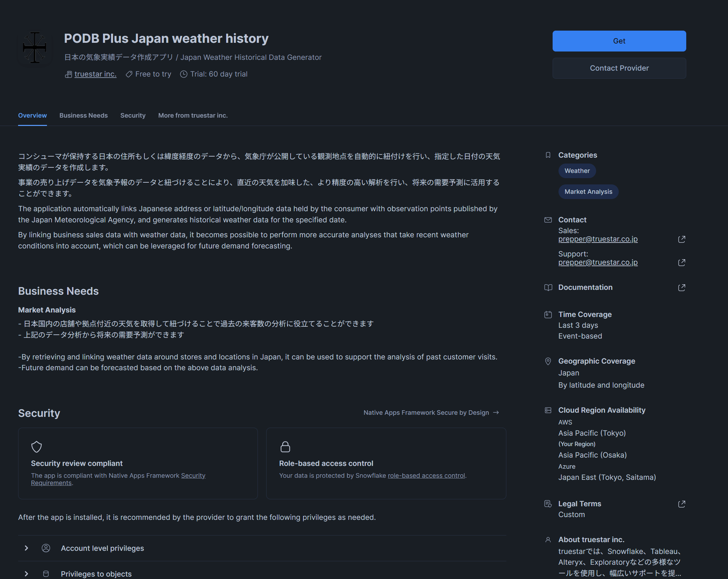The image size is (728, 579).
Task: Open the Support email external link icon
Action: pyautogui.click(x=682, y=263)
